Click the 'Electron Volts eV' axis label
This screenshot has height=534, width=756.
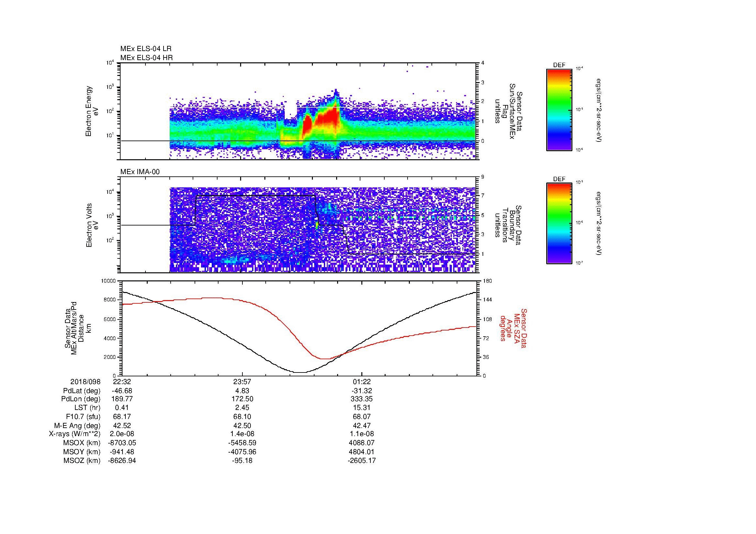[x=92, y=225]
